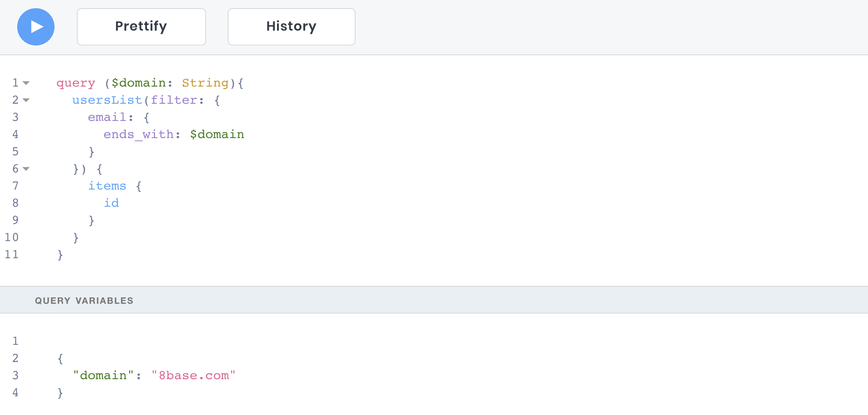Run the query with the play button
Screen dimensions: 868x415
[x=36, y=27]
